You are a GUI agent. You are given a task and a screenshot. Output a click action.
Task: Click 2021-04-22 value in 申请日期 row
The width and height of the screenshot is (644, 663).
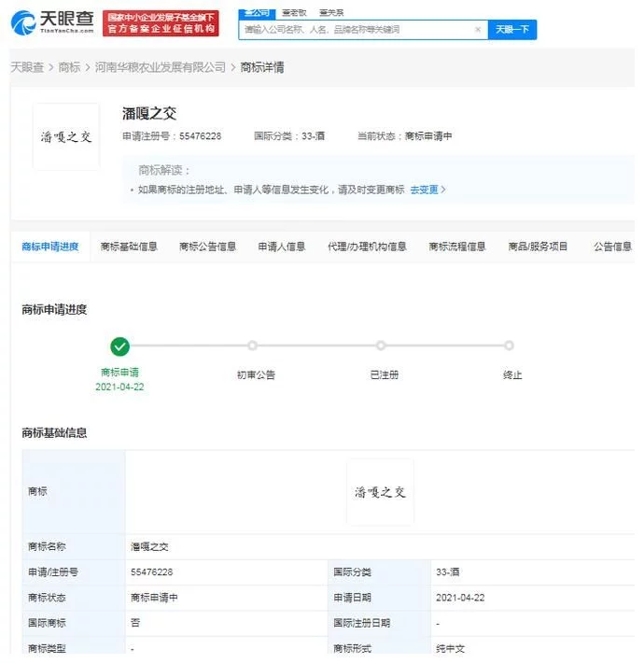(x=460, y=598)
